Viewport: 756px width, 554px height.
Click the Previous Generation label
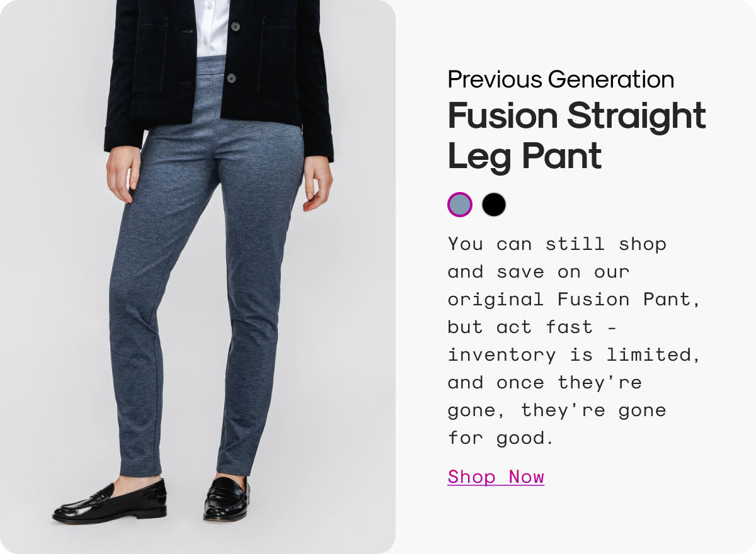point(561,80)
